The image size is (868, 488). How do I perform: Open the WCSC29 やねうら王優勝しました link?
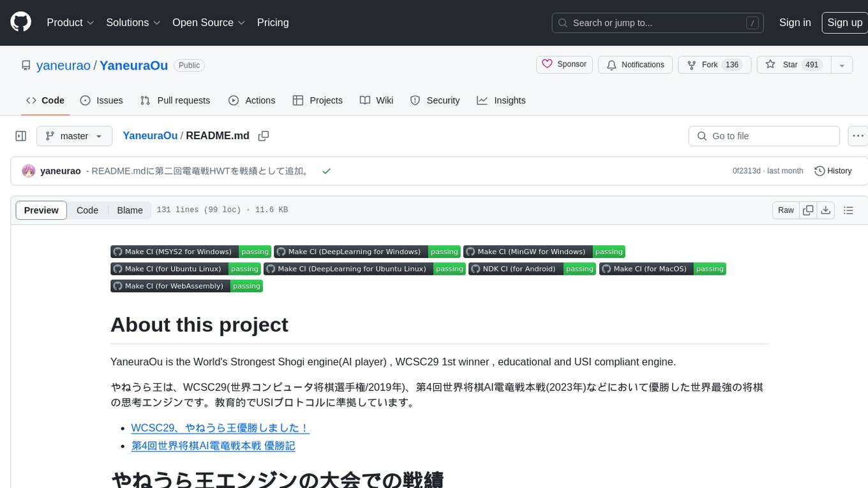tap(220, 428)
